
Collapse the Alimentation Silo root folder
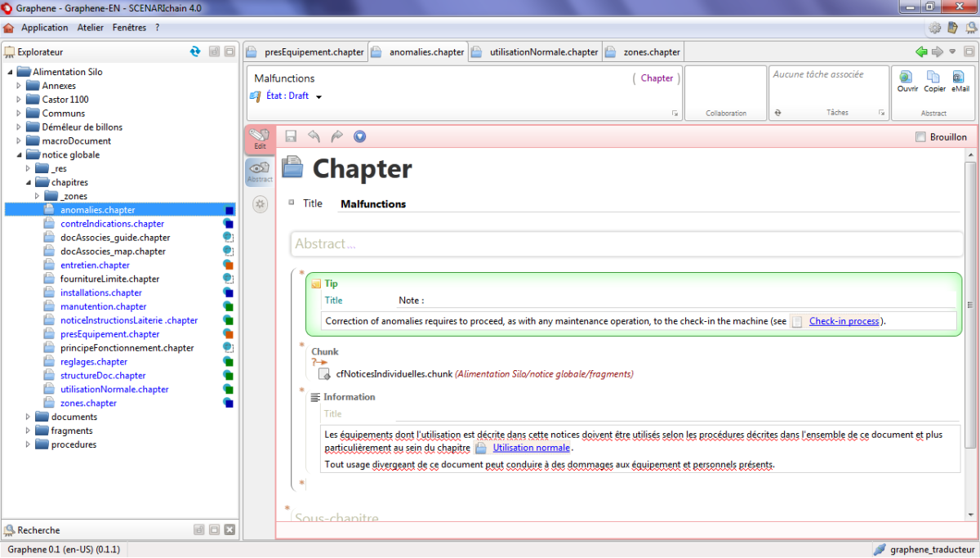tap(10, 72)
